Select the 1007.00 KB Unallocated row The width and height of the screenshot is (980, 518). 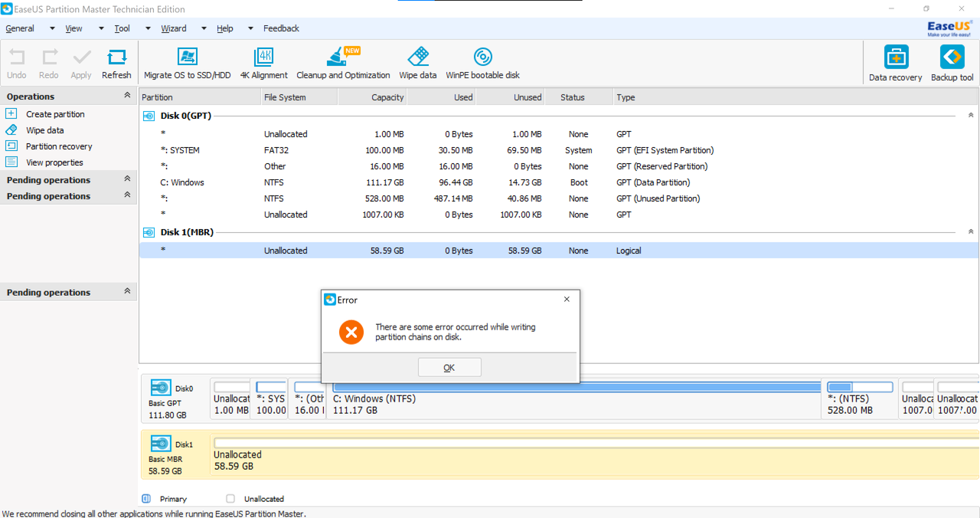tap(558, 215)
